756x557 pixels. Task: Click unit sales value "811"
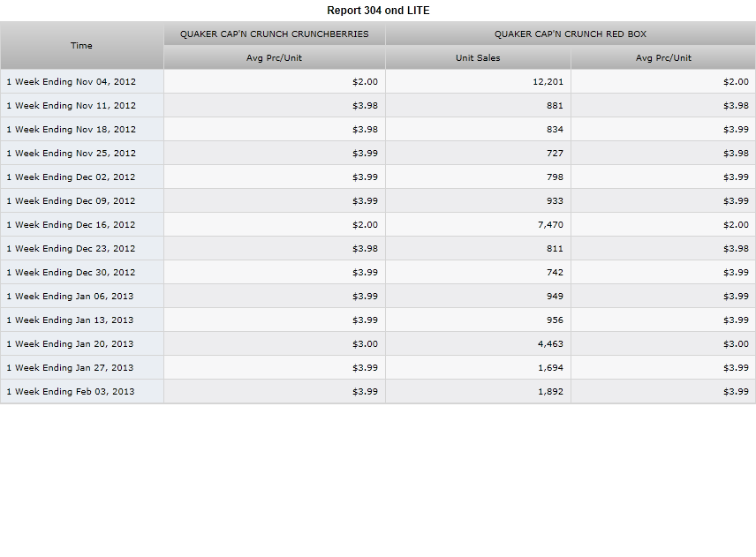555,249
